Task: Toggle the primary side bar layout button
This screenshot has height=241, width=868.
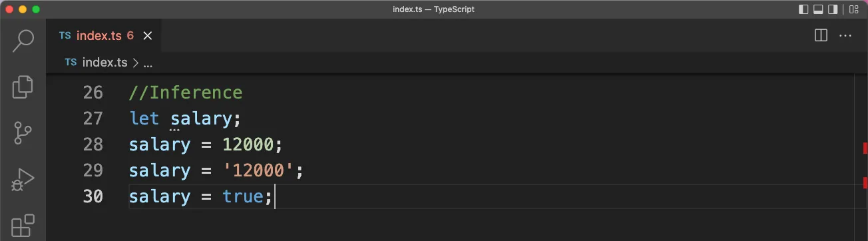Action: coord(803,9)
